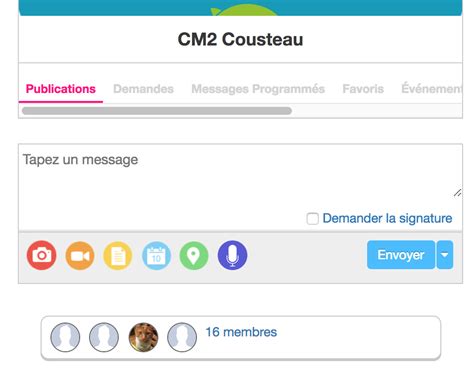Click the horizontal tabs scrollbar
Screen dimensions: 474x375
tap(157, 111)
